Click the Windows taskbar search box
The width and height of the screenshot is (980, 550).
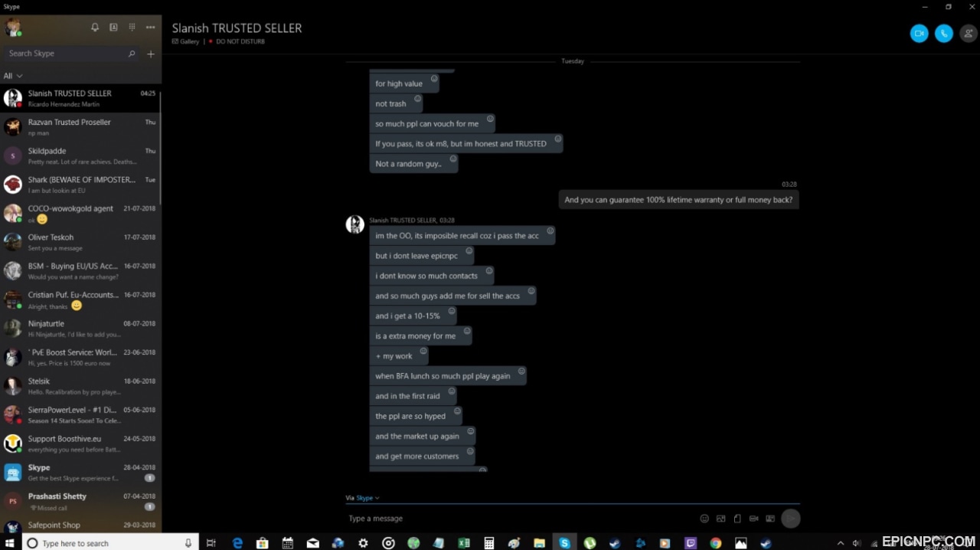point(110,543)
